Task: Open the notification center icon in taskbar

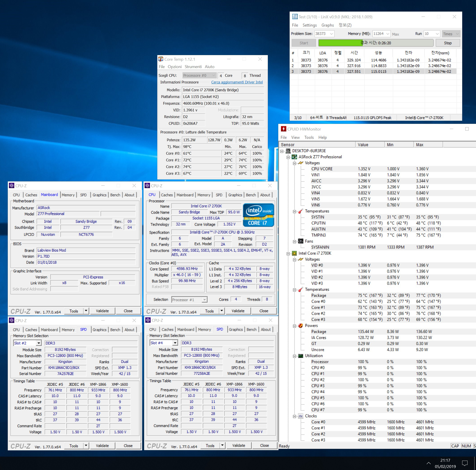Action: coord(465,463)
